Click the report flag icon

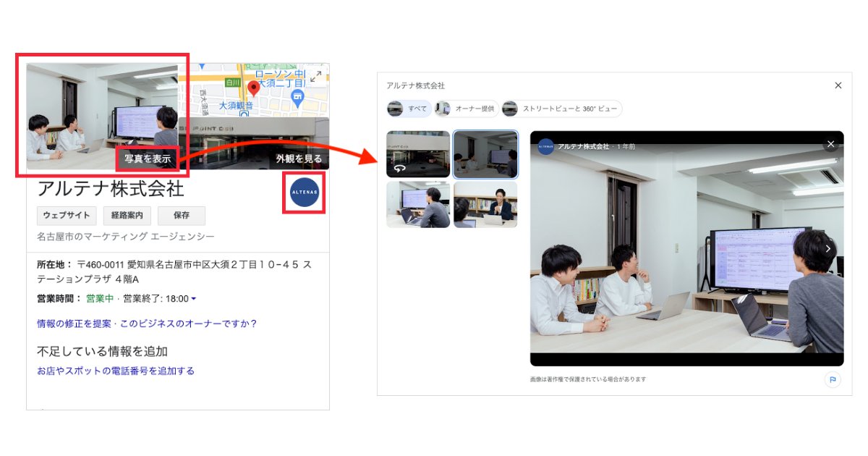click(833, 379)
